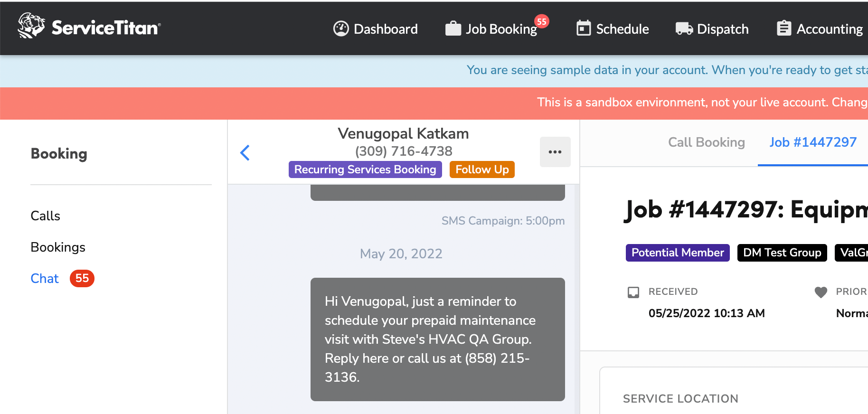Click the May 20, 2022 date separator
The width and height of the screenshot is (868, 414).
coord(401,254)
